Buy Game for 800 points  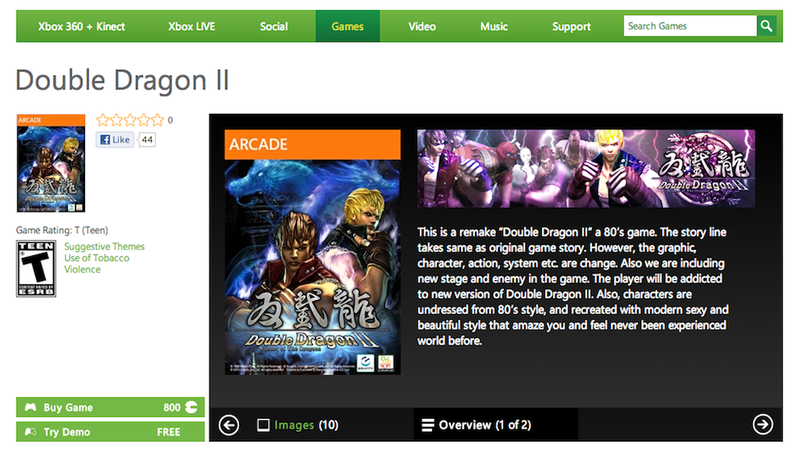[x=110, y=407]
